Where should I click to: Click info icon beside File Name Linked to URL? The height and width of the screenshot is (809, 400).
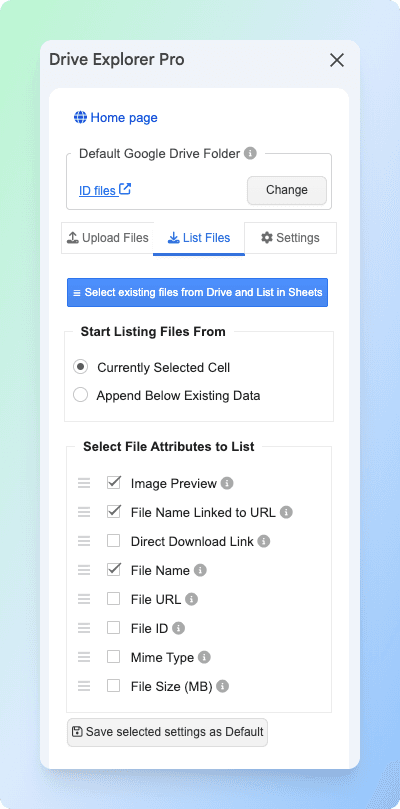(x=286, y=512)
